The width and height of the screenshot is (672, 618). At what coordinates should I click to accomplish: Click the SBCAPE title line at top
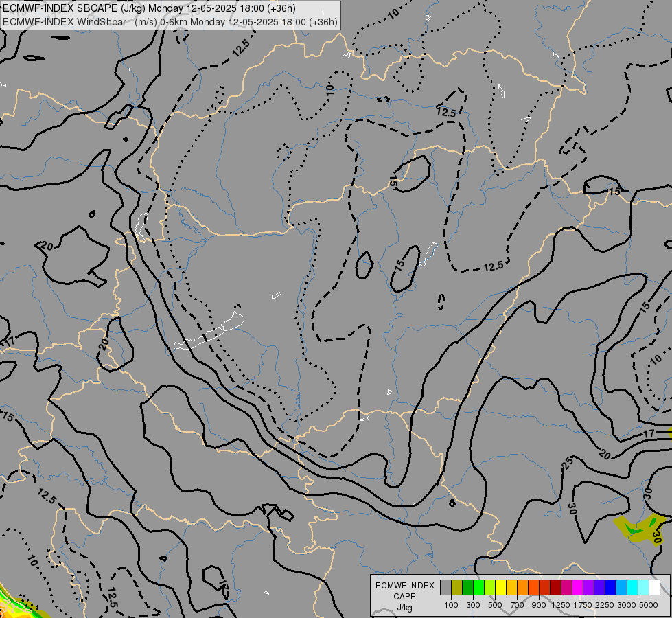coord(149,8)
